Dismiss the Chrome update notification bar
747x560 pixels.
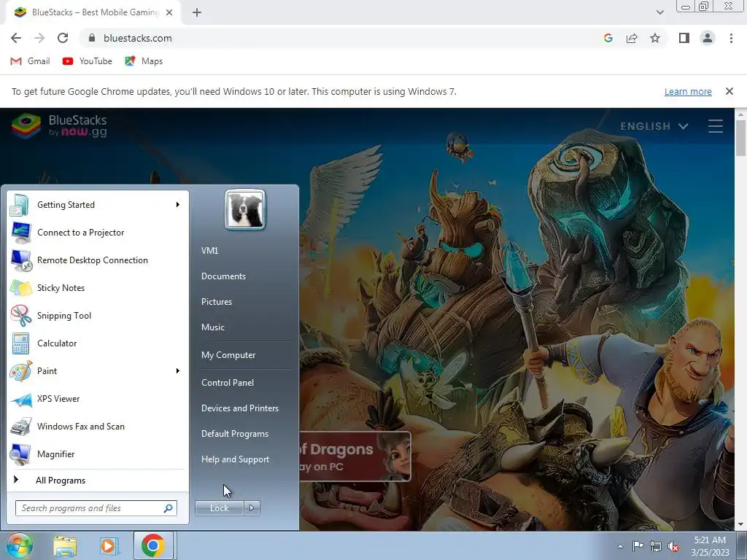point(729,91)
